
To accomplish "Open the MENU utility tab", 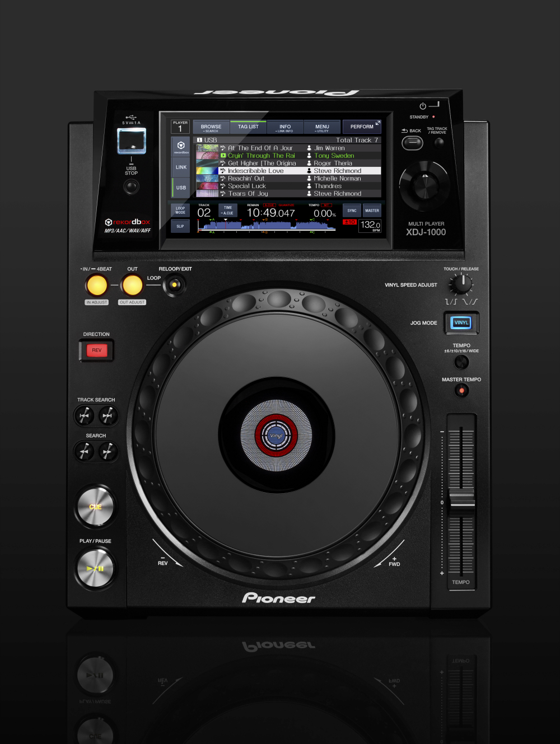I will [322, 128].
